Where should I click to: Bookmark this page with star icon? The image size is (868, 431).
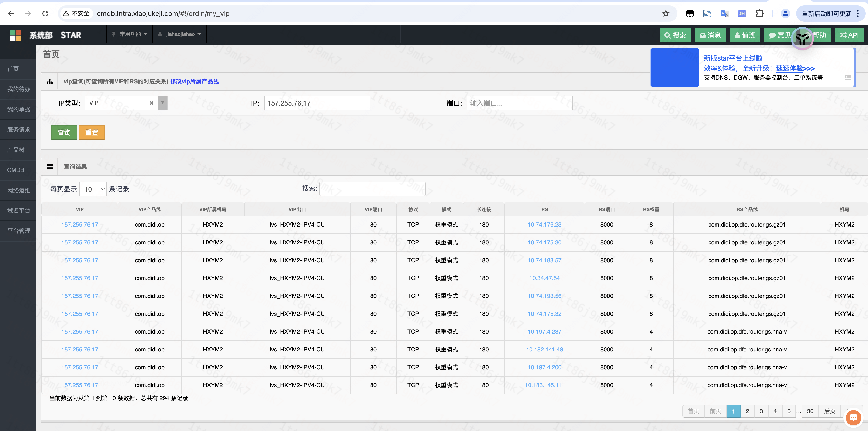(666, 13)
